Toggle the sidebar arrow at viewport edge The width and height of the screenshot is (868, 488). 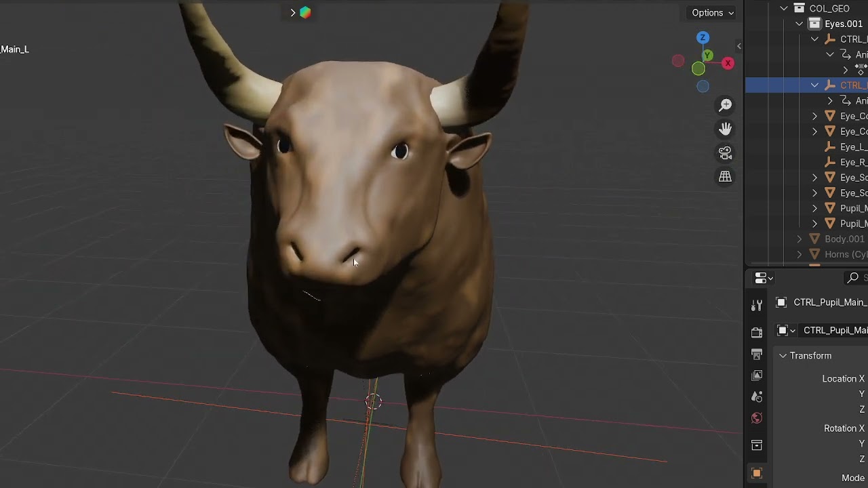point(738,46)
